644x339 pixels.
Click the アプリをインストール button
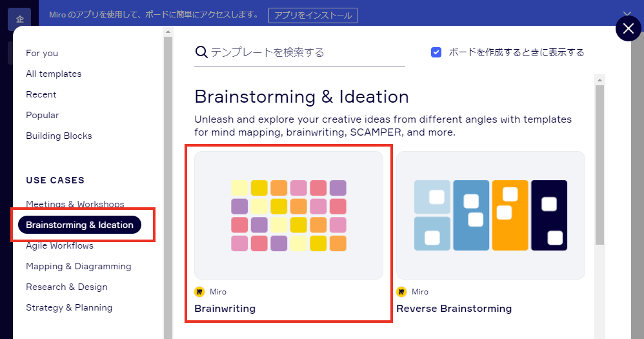point(313,15)
